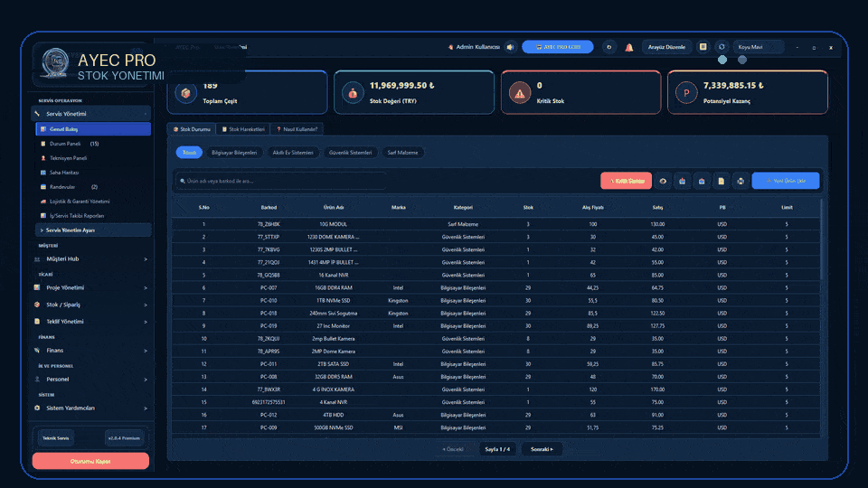Open the Nasıl Kullanılır? tab
868x488 pixels.
pyautogui.click(x=297, y=129)
